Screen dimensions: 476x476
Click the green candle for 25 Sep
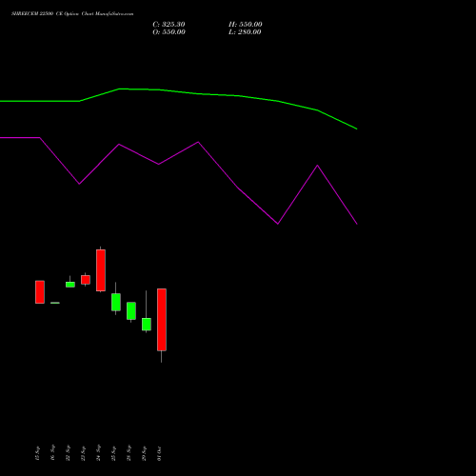tap(116, 302)
